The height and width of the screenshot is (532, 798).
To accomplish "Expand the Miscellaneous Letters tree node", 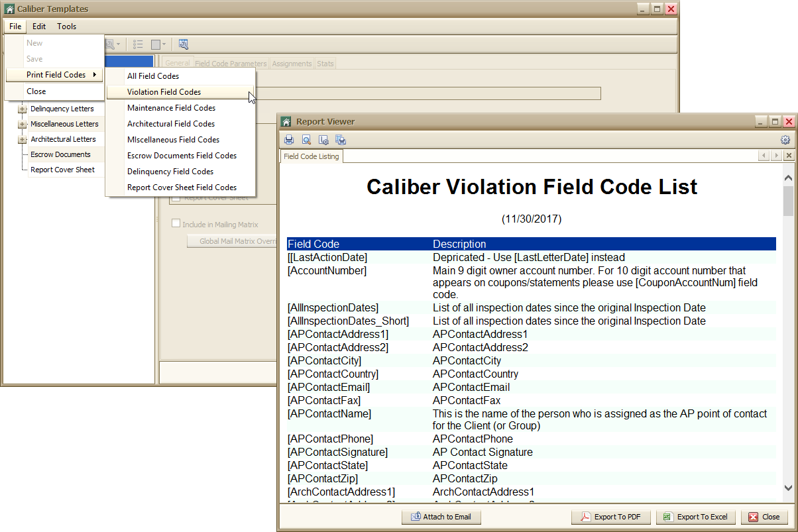I will tap(22, 125).
